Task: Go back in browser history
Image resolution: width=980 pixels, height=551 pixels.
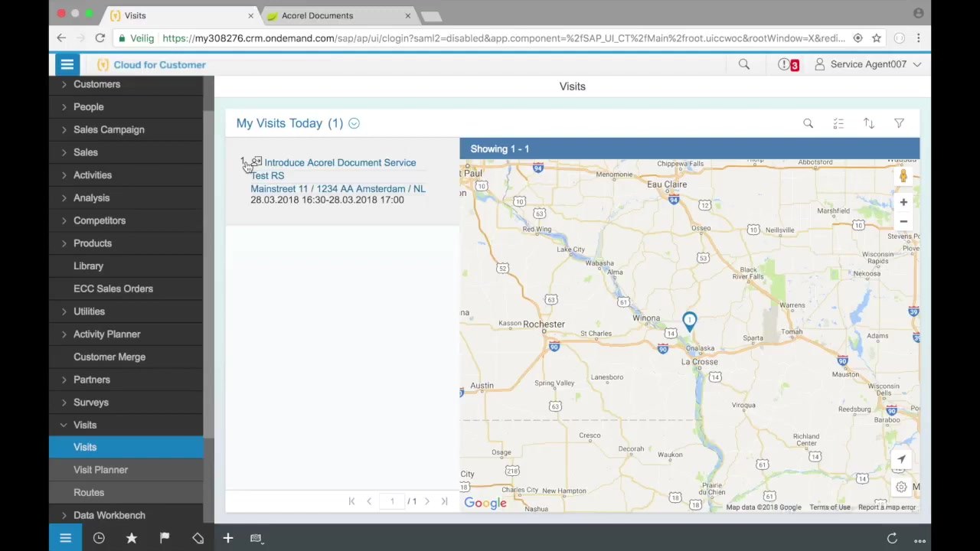Action: [61, 38]
